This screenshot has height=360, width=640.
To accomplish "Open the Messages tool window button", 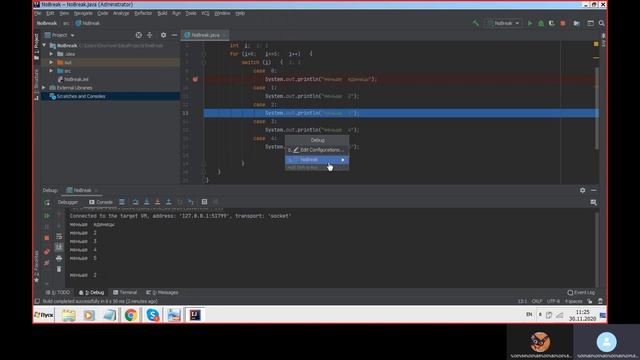I will pos(162,293).
